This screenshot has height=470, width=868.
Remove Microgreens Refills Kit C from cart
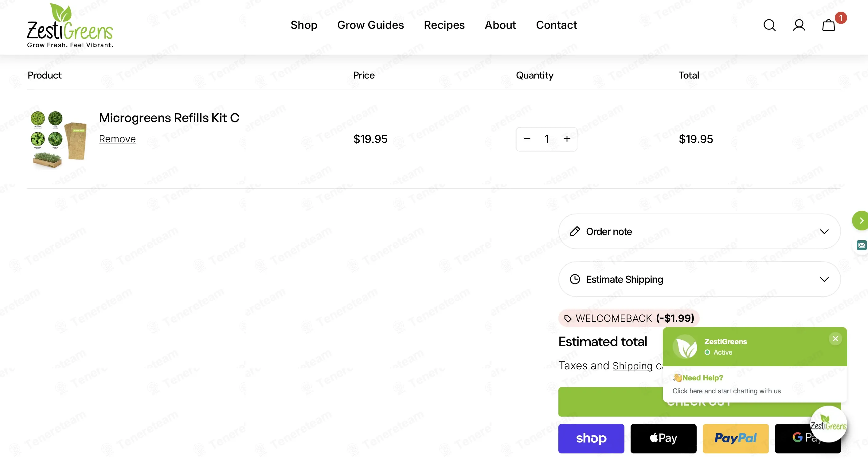pyautogui.click(x=117, y=139)
